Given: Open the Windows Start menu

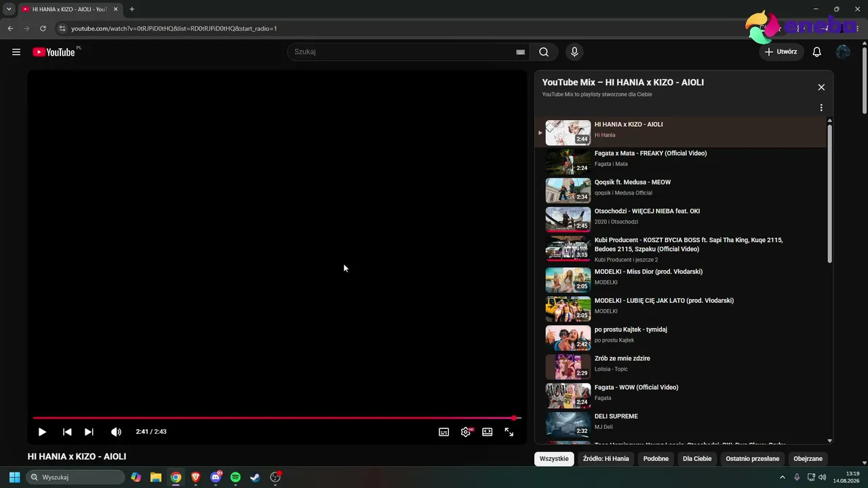Looking at the screenshot, I should point(14,477).
